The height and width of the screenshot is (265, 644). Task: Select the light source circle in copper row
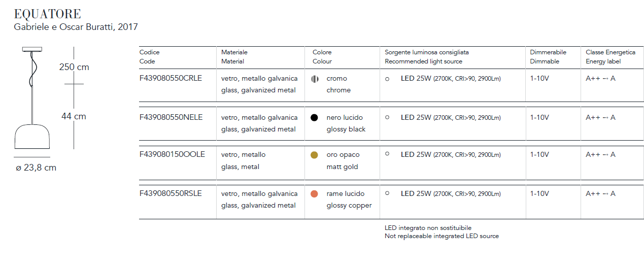tap(387, 193)
